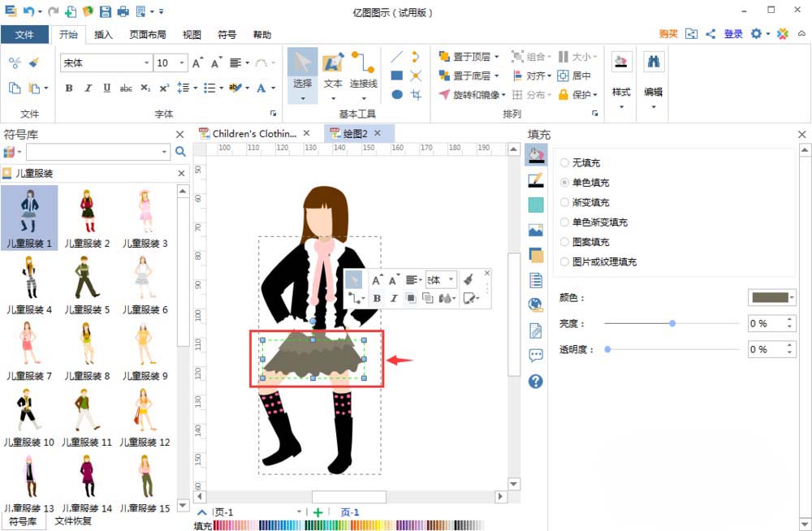Viewport: 812px width, 531px height.
Task: Choose 图案填充 pattern fill option
Action: pyautogui.click(x=565, y=242)
